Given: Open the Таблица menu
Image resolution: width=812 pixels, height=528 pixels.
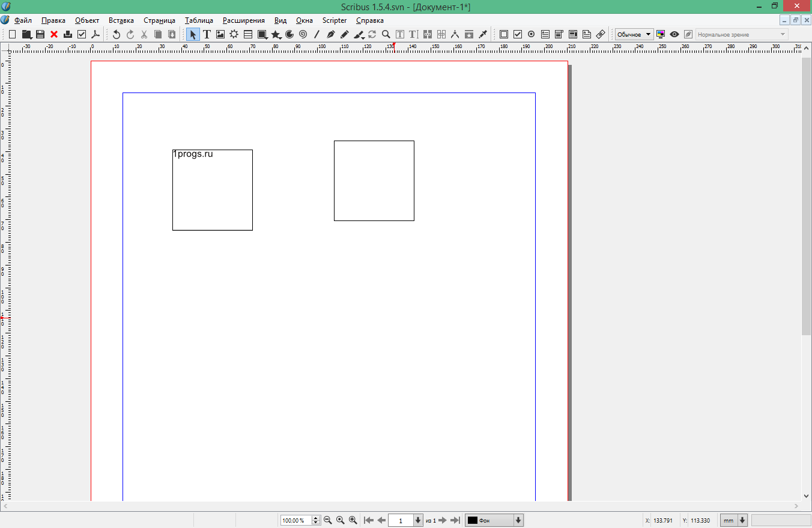Looking at the screenshot, I should [199, 20].
